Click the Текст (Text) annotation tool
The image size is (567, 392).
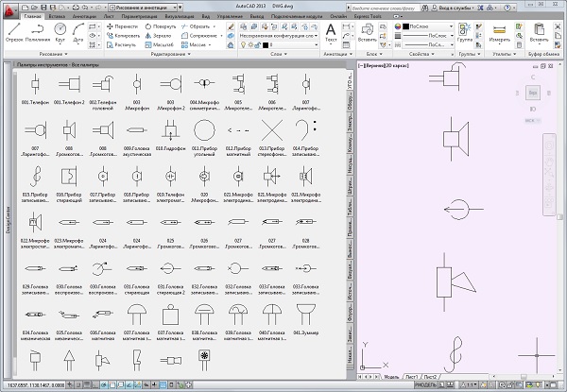pyautogui.click(x=331, y=31)
